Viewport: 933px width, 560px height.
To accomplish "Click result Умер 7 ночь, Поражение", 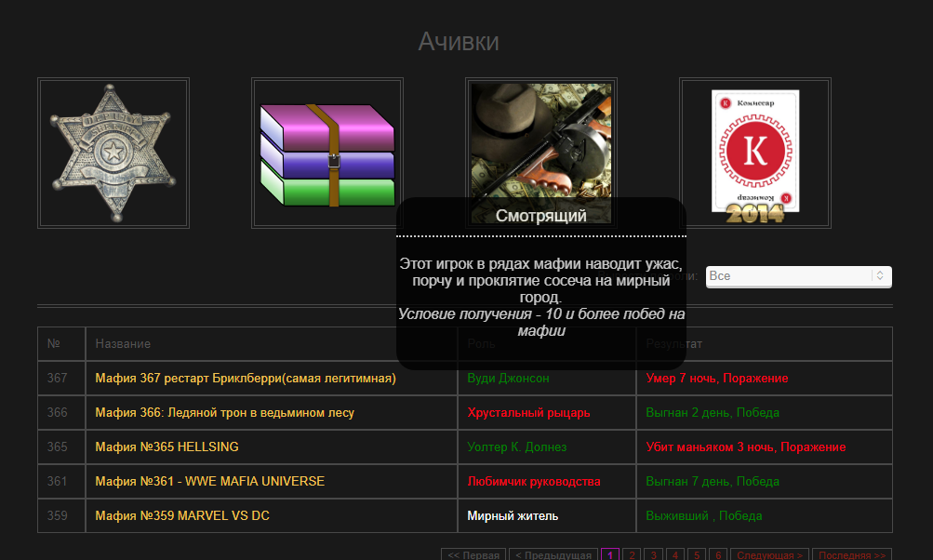I will (717, 378).
